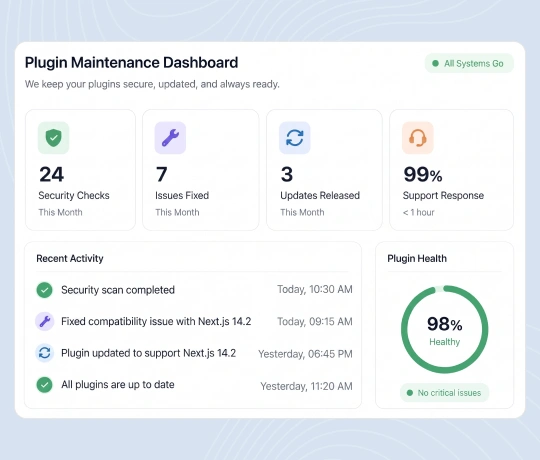This screenshot has width=540, height=460.
Task: Click the green shield Security Checks icon
Action: click(53, 138)
